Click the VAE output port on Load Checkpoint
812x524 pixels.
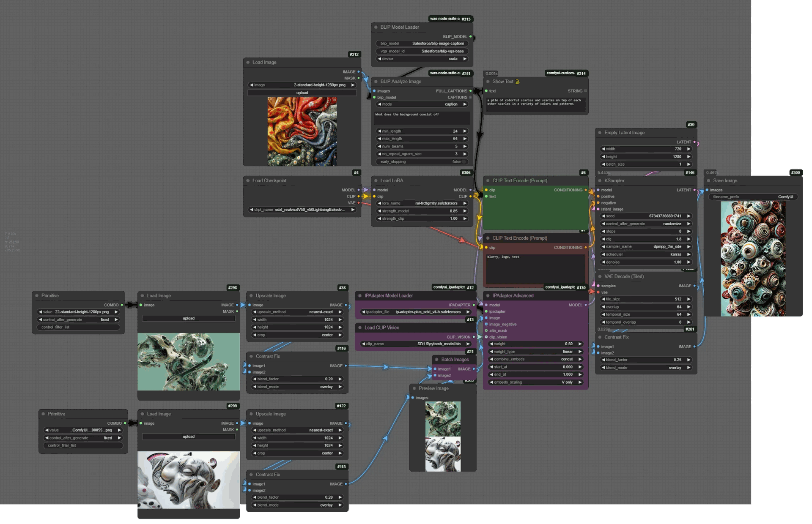[x=359, y=203]
